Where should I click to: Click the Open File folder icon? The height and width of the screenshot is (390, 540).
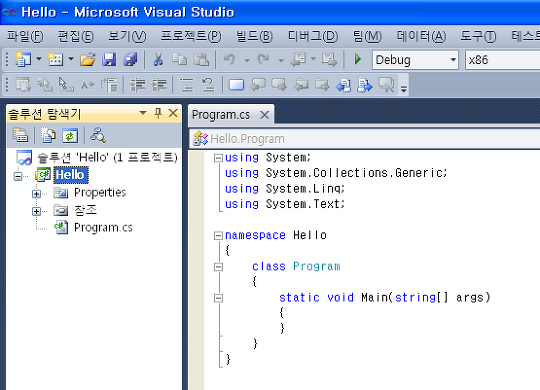pyautogui.click(x=87, y=60)
